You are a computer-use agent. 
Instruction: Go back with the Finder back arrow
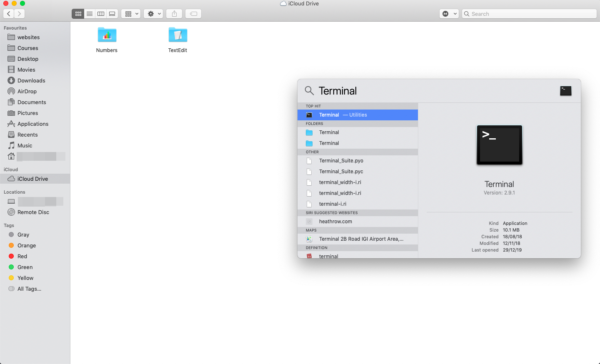[9, 14]
